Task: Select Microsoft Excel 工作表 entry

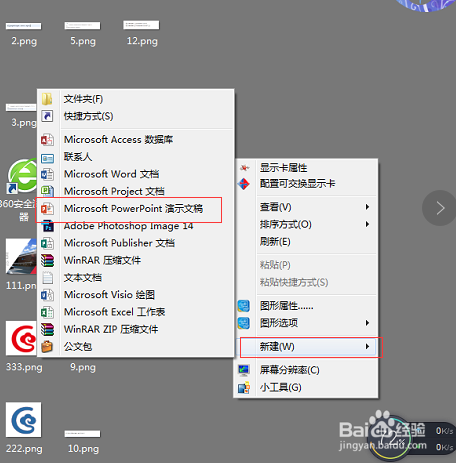Action: pos(136,312)
